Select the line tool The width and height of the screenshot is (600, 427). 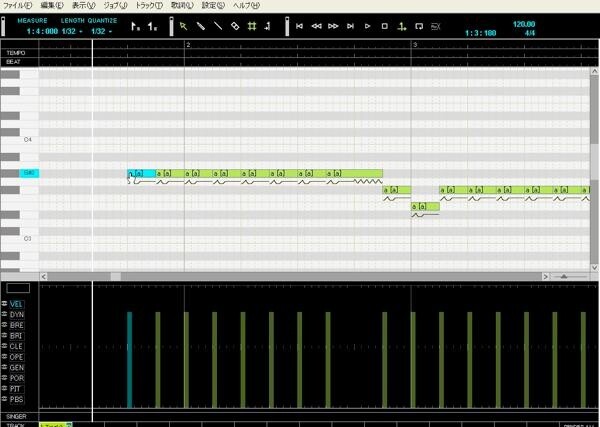[x=217, y=27]
